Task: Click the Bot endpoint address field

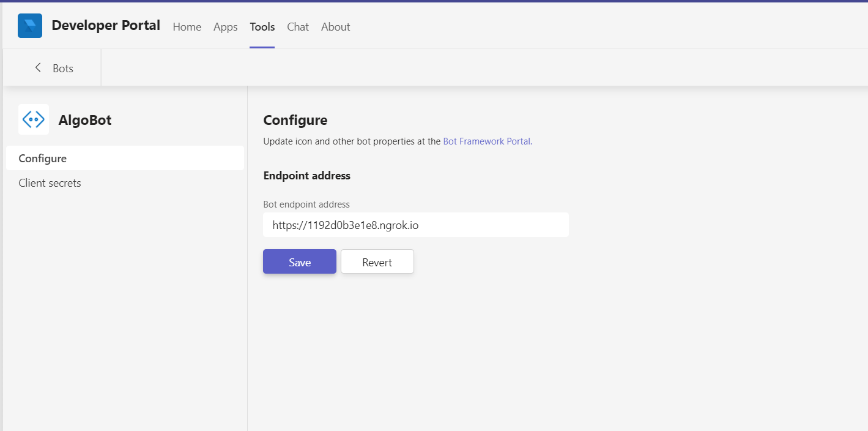Action: click(x=415, y=225)
